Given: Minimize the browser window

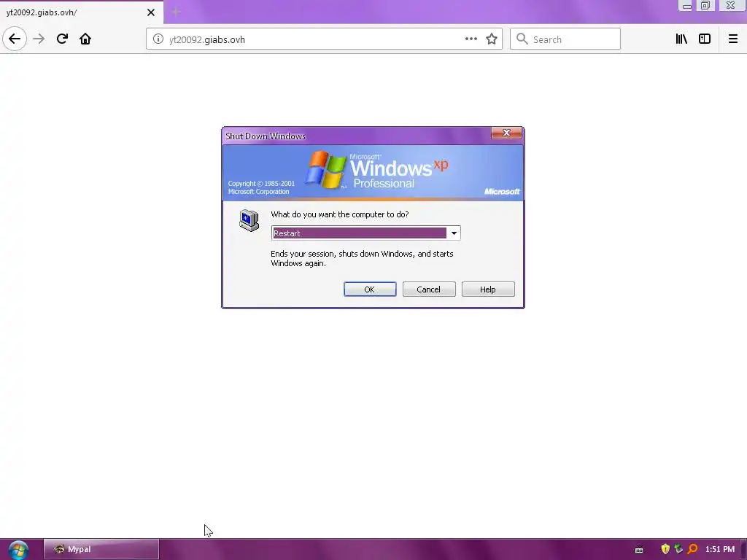Looking at the screenshot, I should (x=686, y=6).
